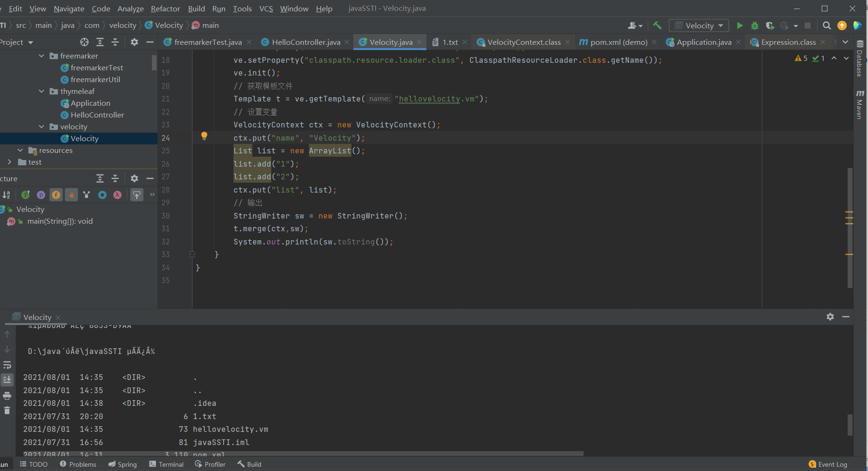The image size is (868, 471).
Task: Click the green Run button in toolbar
Action: [740, 25]
